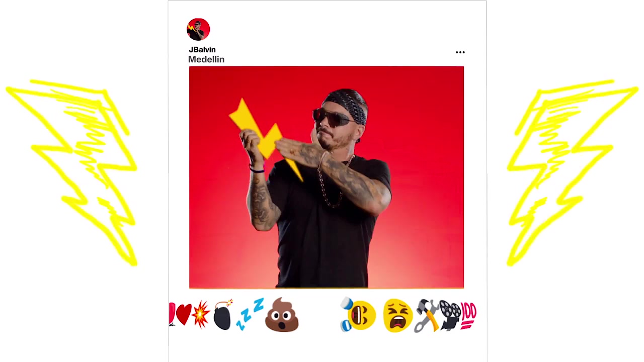Open JBalvin's profile avatar

198,29
